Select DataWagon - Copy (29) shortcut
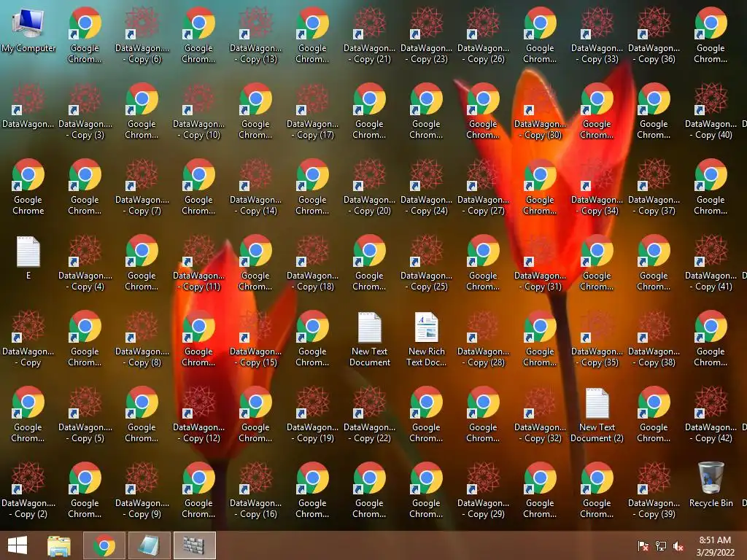Screen dimensions: 747x560 tap(484, 490)
